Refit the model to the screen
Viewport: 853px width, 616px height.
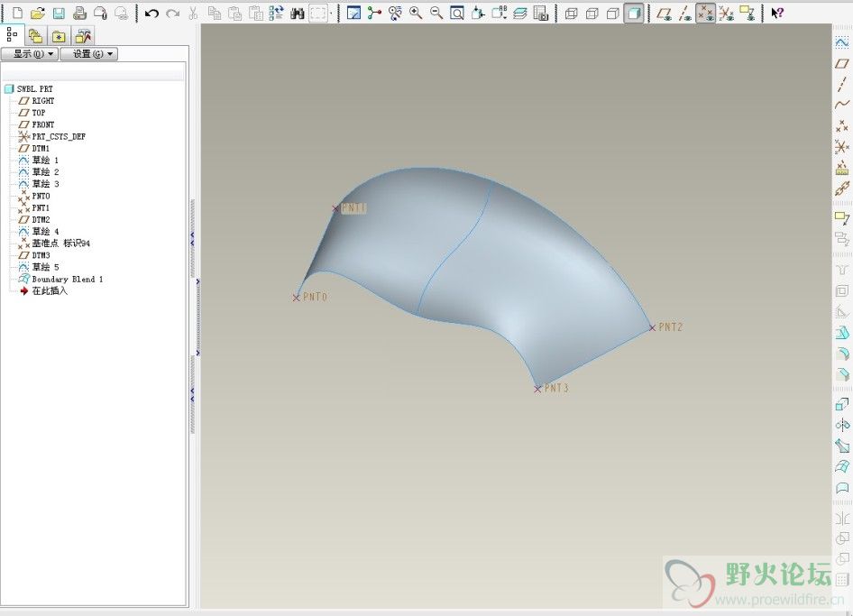click(x=457, y=13)
